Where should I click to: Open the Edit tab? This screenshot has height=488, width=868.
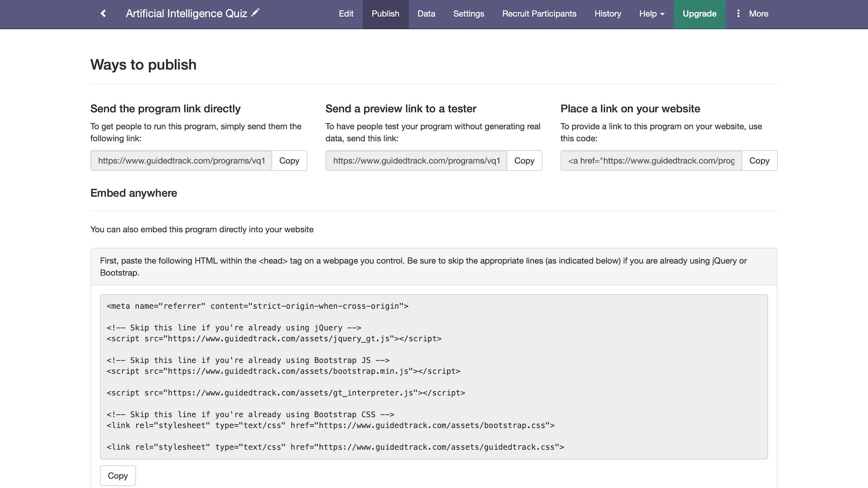pos(346,14)
